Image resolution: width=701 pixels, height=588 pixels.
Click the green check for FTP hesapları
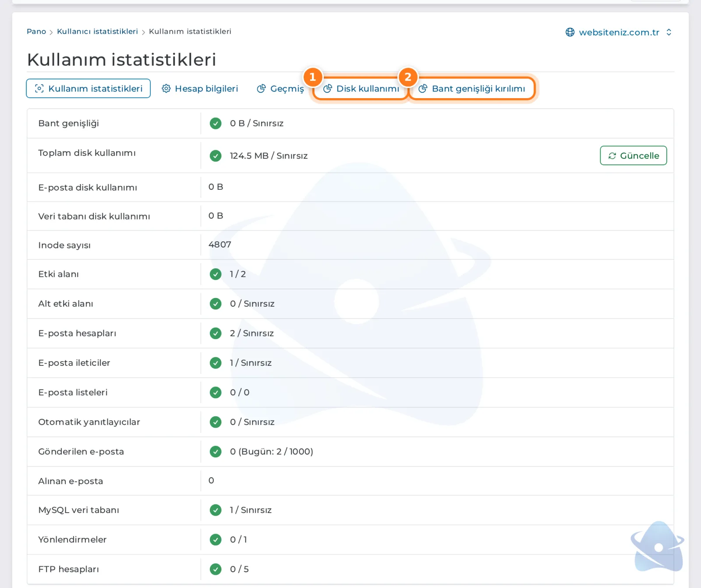pos(216,569)
